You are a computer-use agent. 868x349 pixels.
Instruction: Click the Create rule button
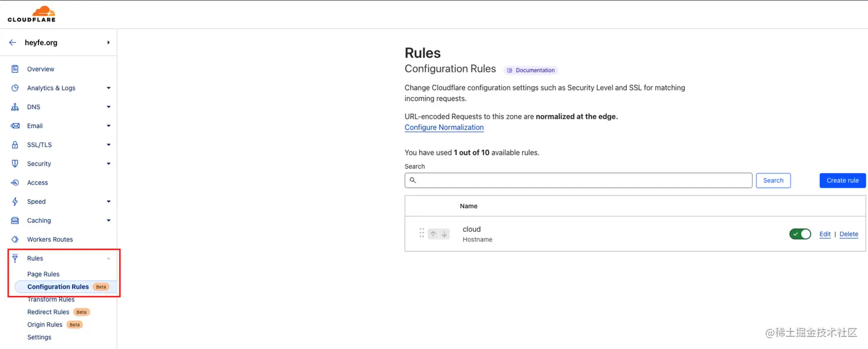[x=842, y=180]
